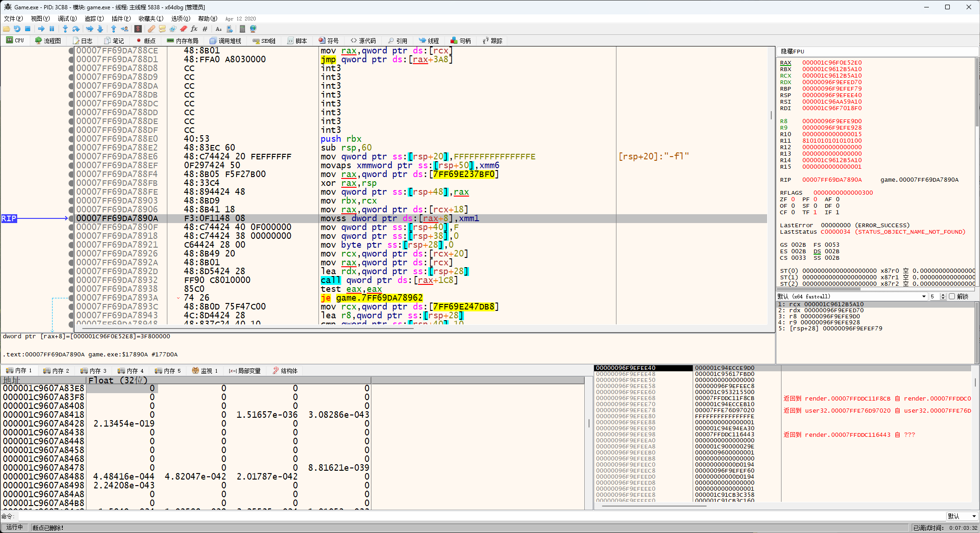Toggle breakpoint dot at push rbx line
The image size is (980, 533).
71,139
